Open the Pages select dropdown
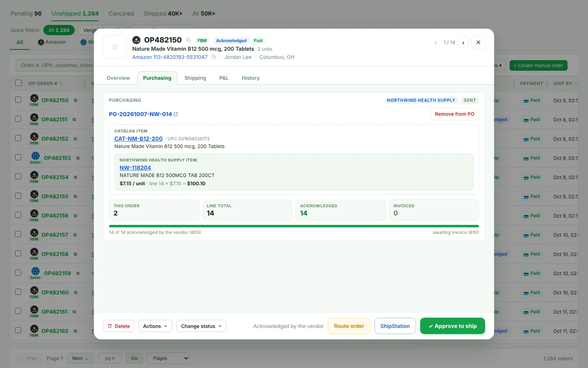 168,358
